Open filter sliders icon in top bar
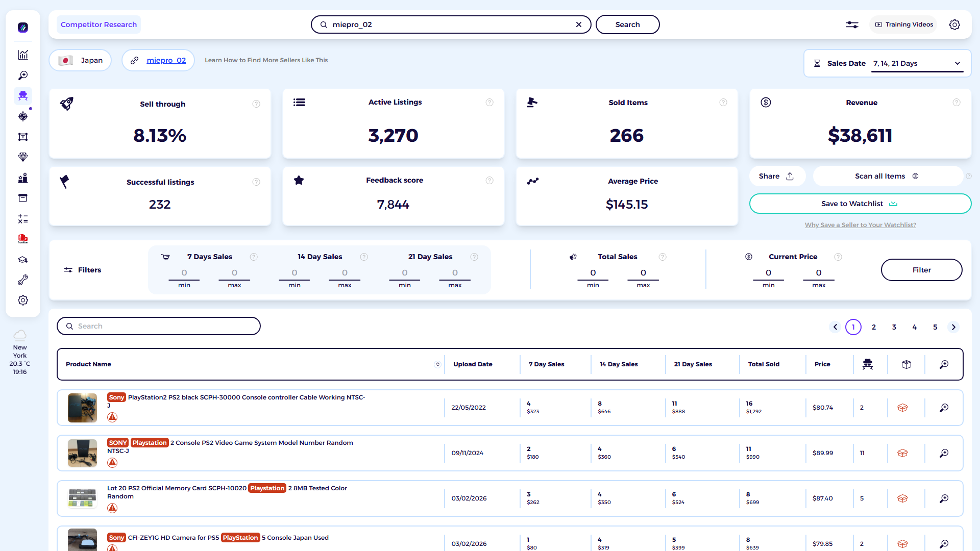This screenshot has width=980, height=551. pos(852,24)
